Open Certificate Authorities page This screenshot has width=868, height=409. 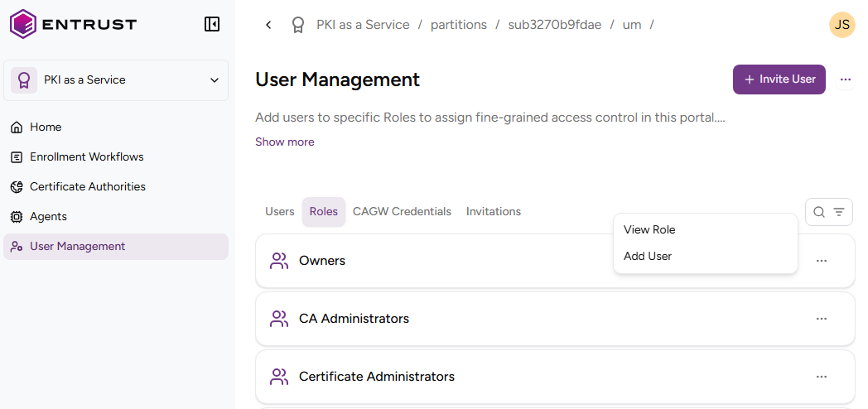tap(88, 187)
